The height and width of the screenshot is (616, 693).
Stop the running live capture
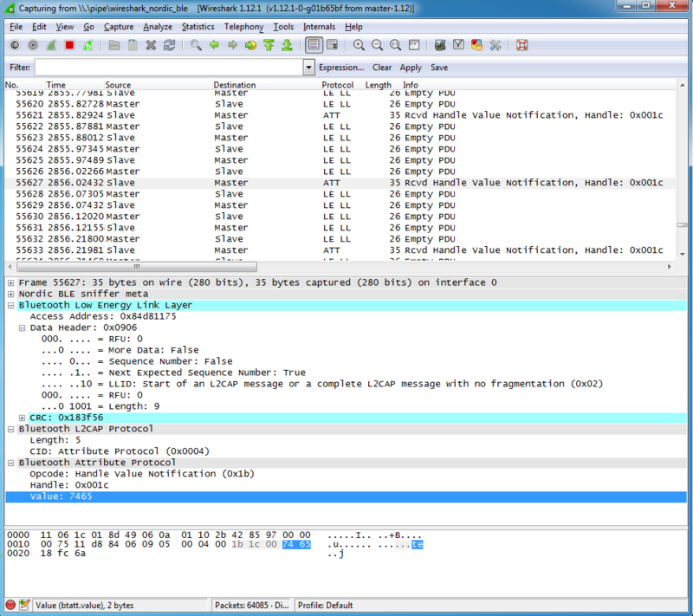pyautogui.click(x=70, y=45)
